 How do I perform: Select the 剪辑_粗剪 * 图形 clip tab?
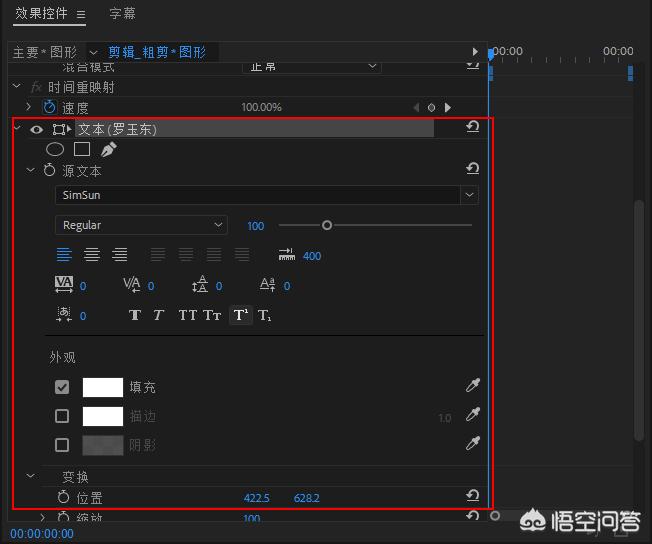pos(157,52)
